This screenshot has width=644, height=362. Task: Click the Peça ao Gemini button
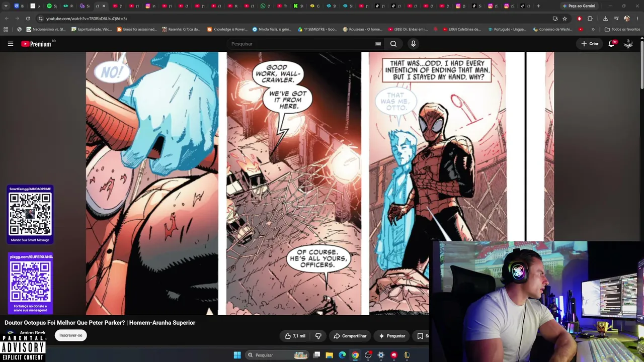click(578, 6)
